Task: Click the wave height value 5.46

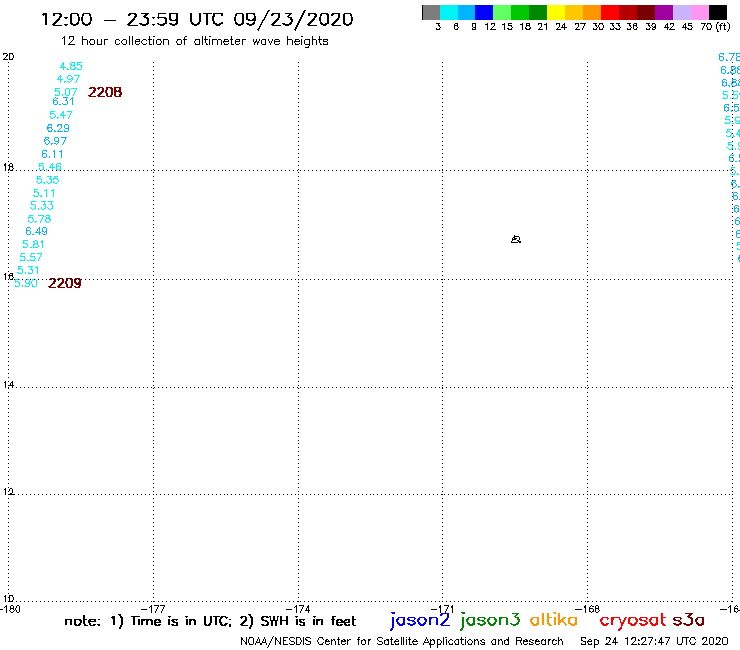Action: tap(50, 167)
